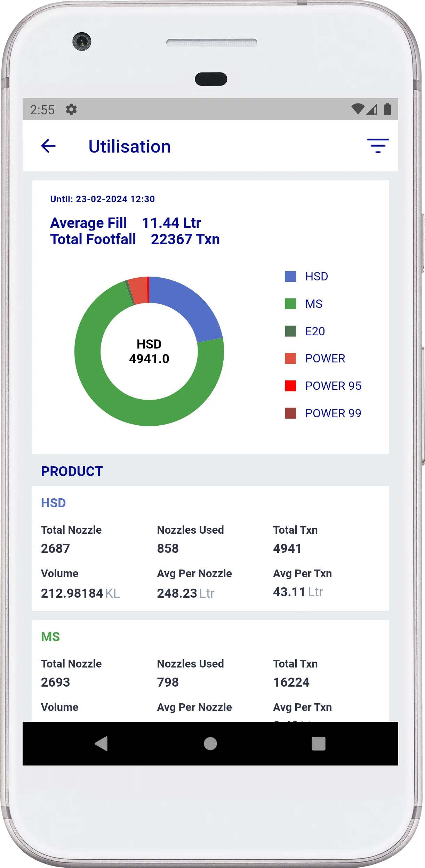Tap HSD Nozzles Used value 858
Image resolution: width=425 pixels, height=868 pixels.
click(168, 548)
